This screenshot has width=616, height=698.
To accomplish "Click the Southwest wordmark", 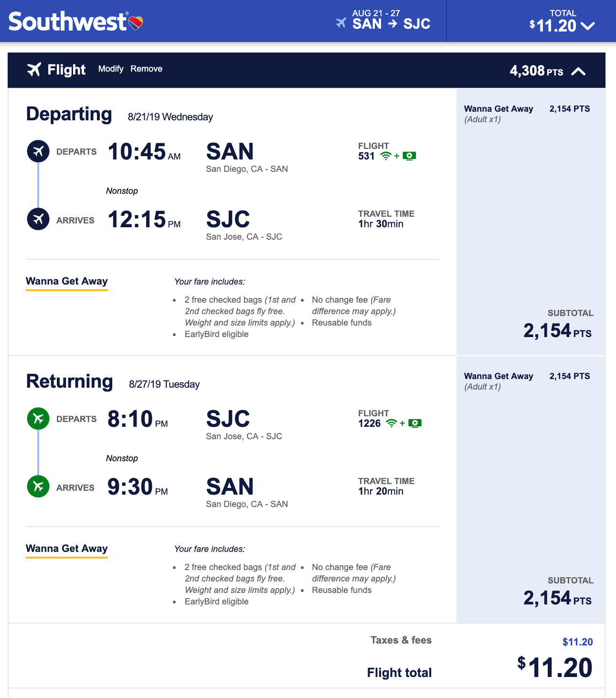I will click(x=67, y=22).
